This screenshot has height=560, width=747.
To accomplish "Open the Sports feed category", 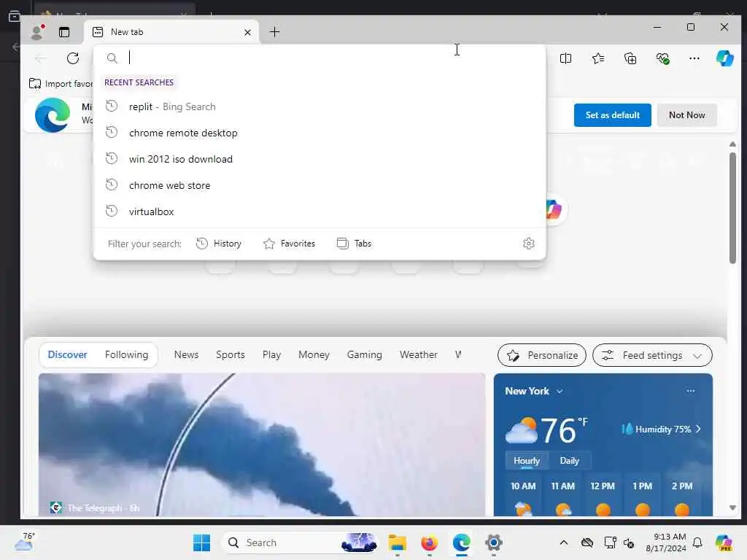I will tap(230, 355).
